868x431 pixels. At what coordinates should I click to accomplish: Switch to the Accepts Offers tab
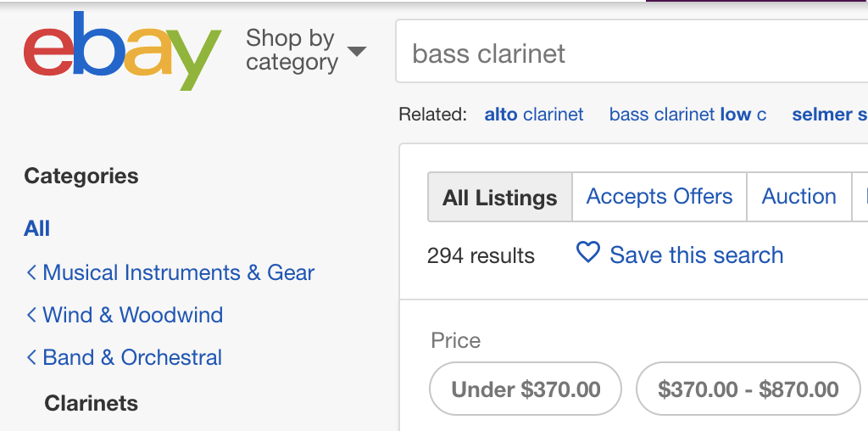point(659,197)
